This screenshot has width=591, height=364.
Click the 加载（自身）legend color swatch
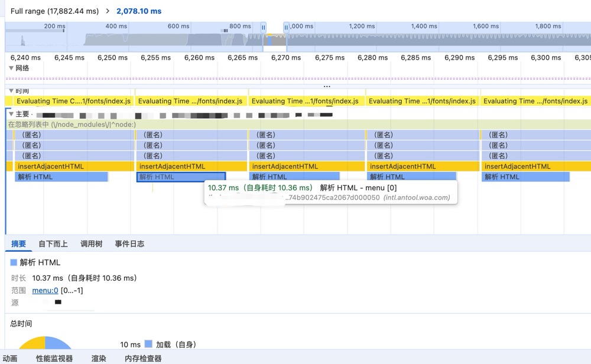[148, 344]
